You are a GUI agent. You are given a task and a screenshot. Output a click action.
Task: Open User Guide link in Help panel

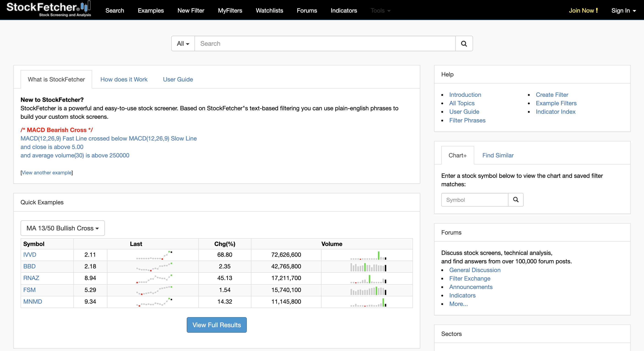pyautogui.click(x=464, y=112)
